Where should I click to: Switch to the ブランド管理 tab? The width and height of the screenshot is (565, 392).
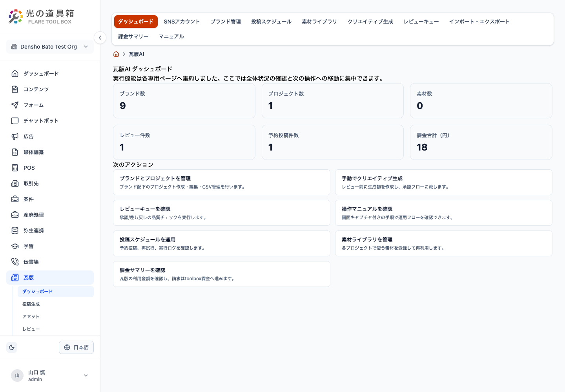point(226,22)
